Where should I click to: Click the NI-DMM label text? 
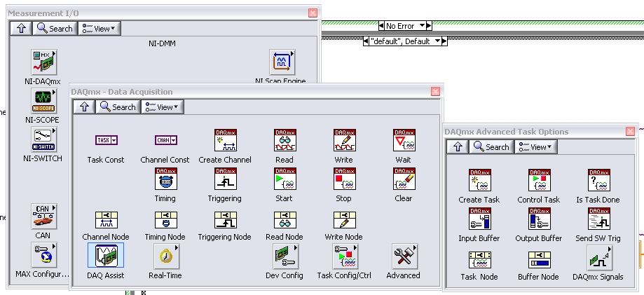click(x=163, y=43)
